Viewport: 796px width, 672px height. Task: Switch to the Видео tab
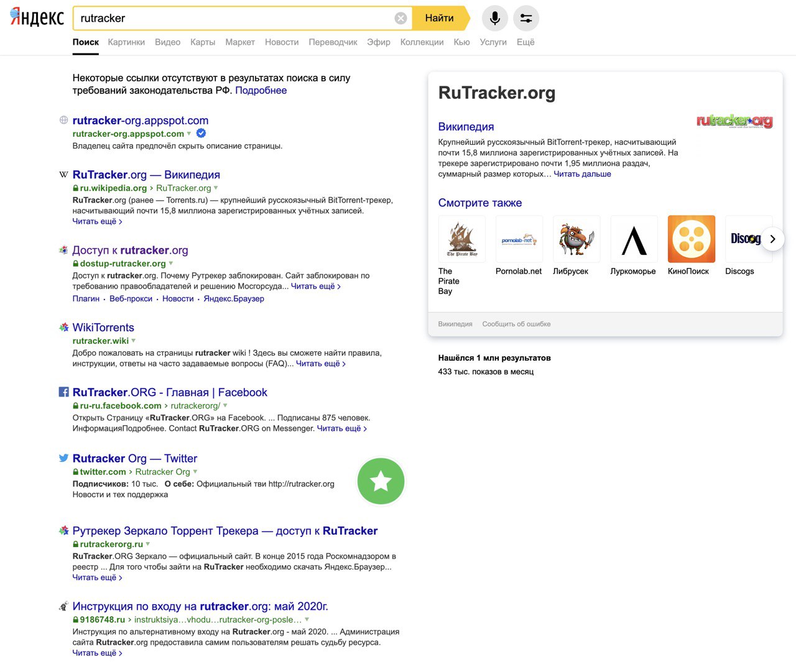[x=167, y=42]
